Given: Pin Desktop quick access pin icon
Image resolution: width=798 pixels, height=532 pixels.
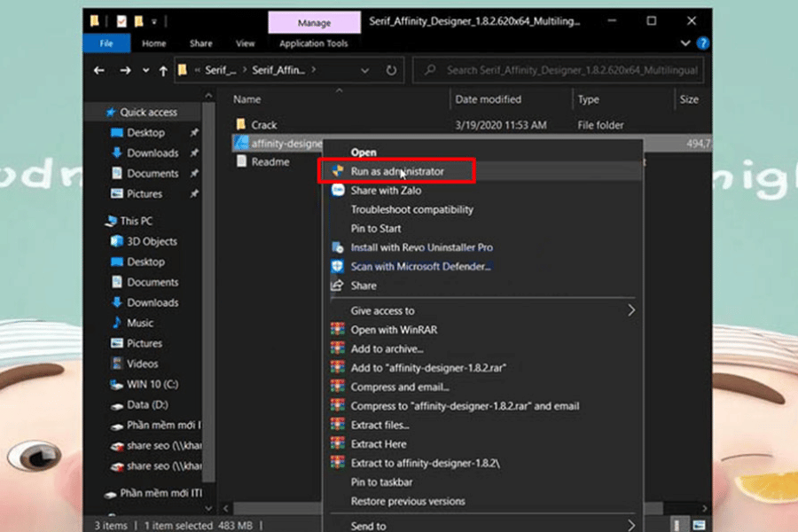Looking at the screenshot, I should point(194,133).
